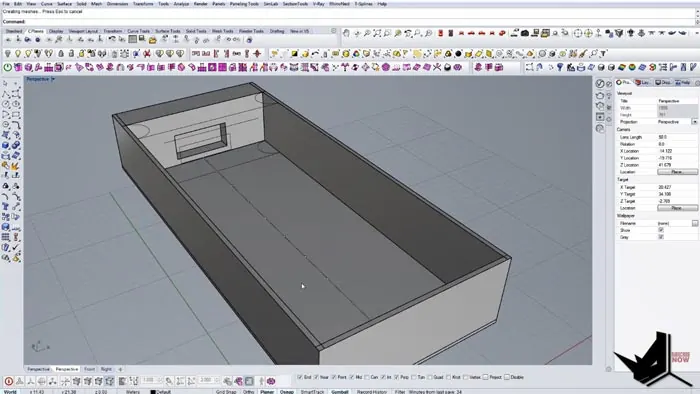Uncheck the wallpaper Gray checkbox
The image size is (700, 394).
[x=661, y=237]
